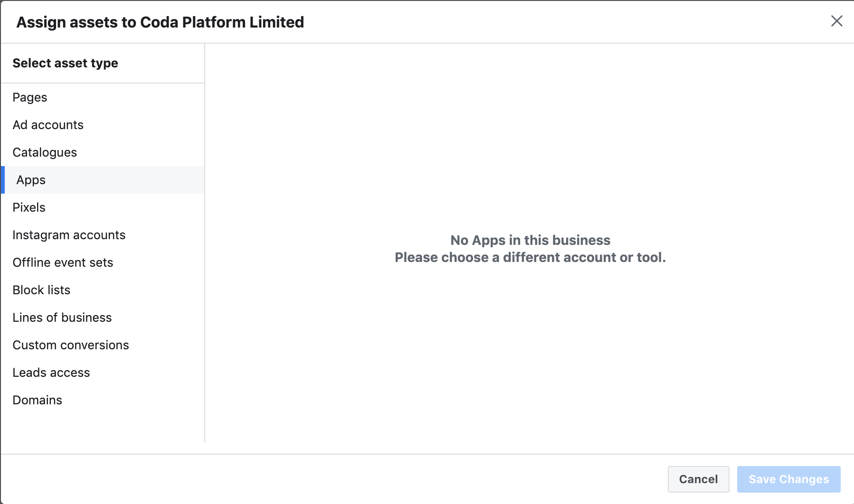Screen dimensions: 854x504
Task: Click 'Please choose a different account or tool.' text
Action: point(530,257)
